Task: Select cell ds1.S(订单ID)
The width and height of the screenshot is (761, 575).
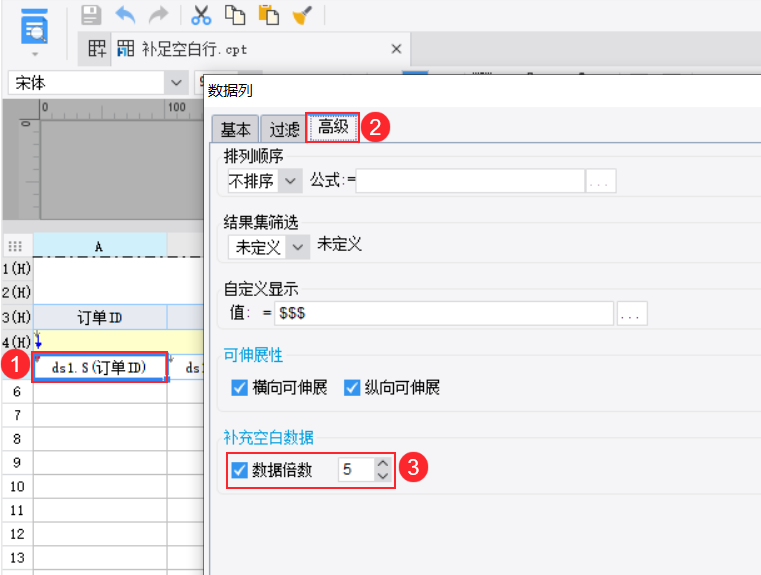Action: pos(100,367)
